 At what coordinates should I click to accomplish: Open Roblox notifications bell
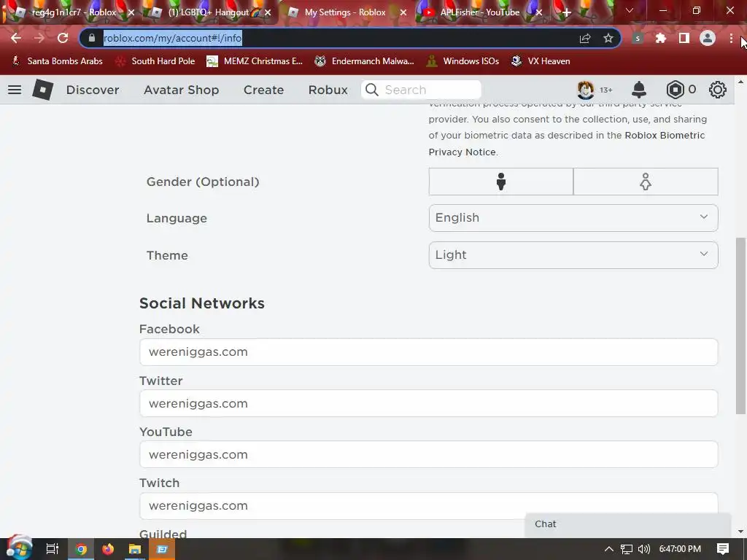(x=639, y=90)
